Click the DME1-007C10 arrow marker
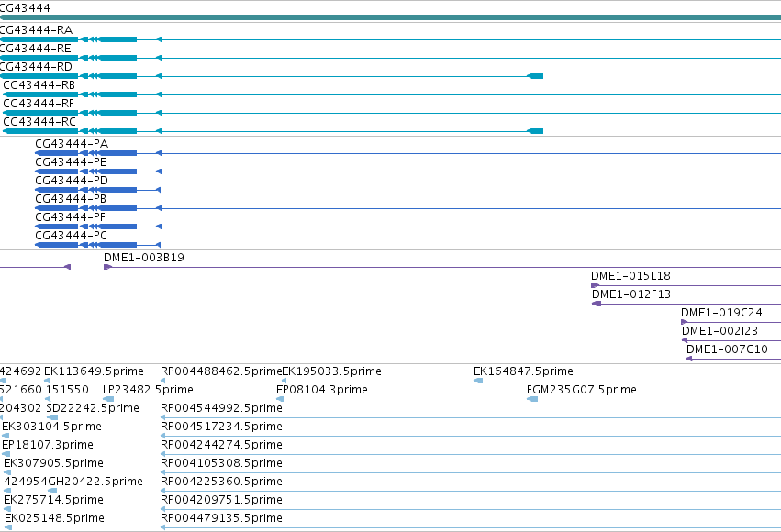Viewport: 781px width, 532px height. 689,359
